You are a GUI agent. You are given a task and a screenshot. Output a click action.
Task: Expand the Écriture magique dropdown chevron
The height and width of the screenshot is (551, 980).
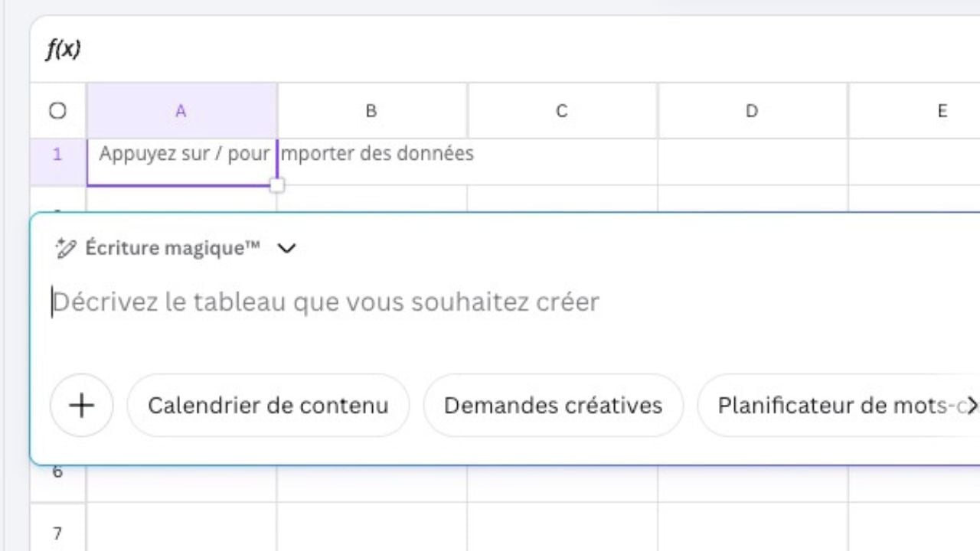[x=286, y=248]
